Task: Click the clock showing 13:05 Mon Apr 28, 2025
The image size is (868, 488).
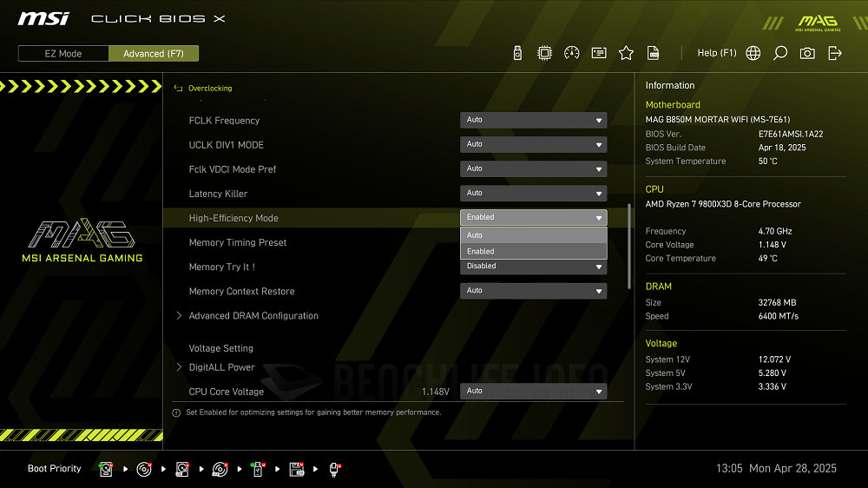Action: [x=776, y=469]
